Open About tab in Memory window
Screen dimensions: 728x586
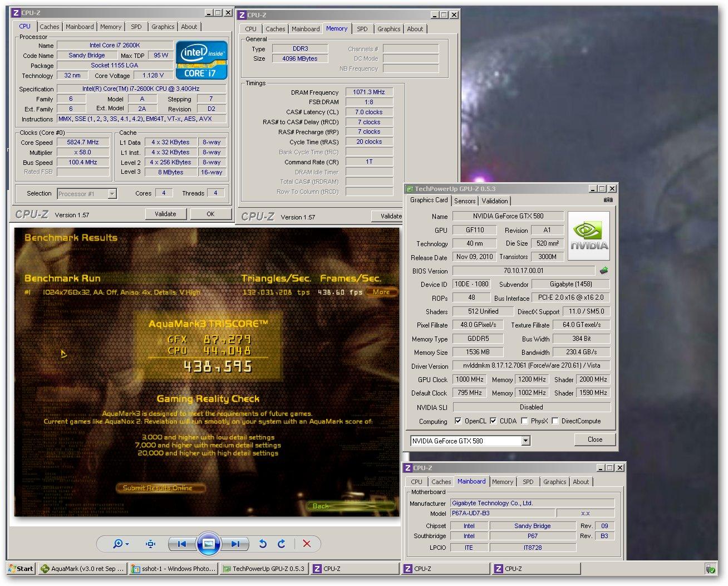point(415,29)
